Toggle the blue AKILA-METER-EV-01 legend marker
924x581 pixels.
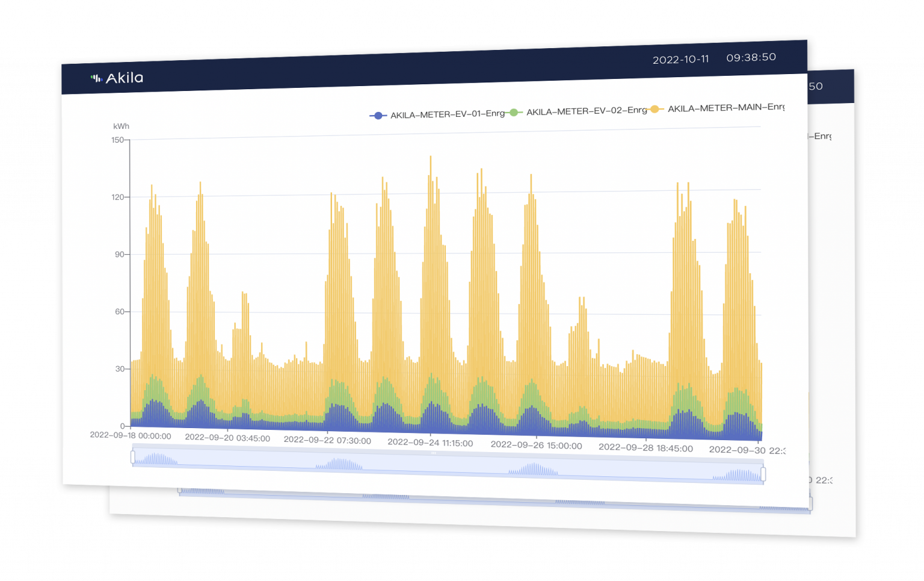378,115
